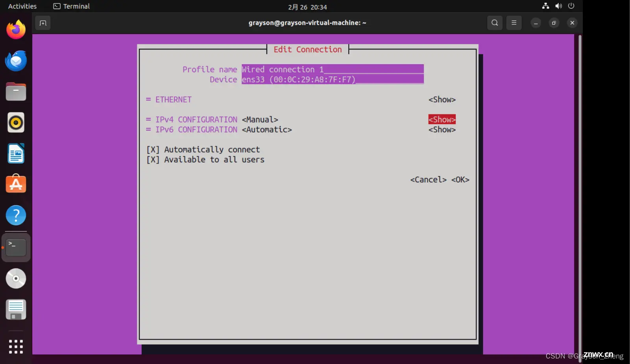
Task: Open Ubuntu Software store icon
Action: click(16, 184)
